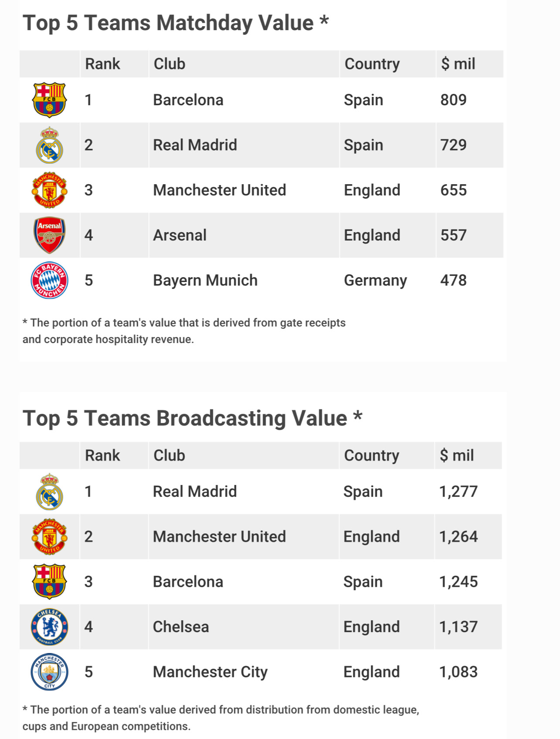
Task: Click the Manchester United crest in the Matchday table
Action: 49,190
